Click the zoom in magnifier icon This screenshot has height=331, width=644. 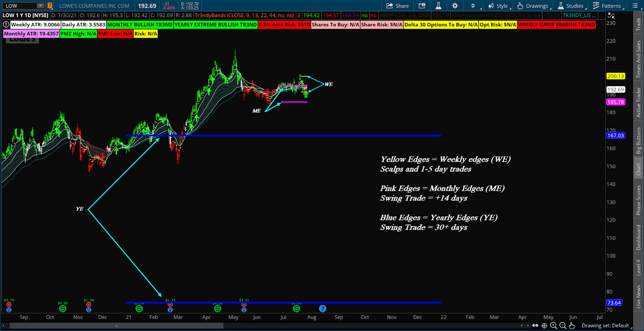(x=553, y=325)
